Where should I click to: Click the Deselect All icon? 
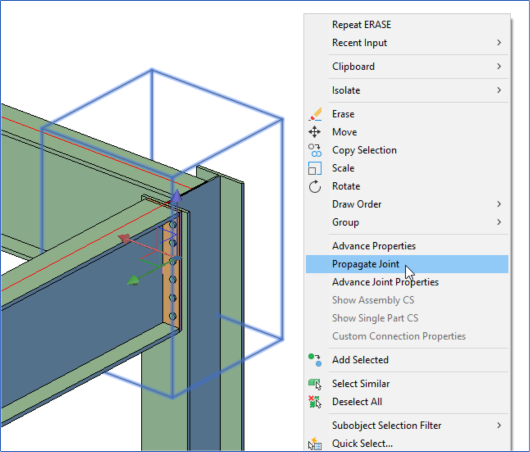pyautogui.click(x=315, y=402)
